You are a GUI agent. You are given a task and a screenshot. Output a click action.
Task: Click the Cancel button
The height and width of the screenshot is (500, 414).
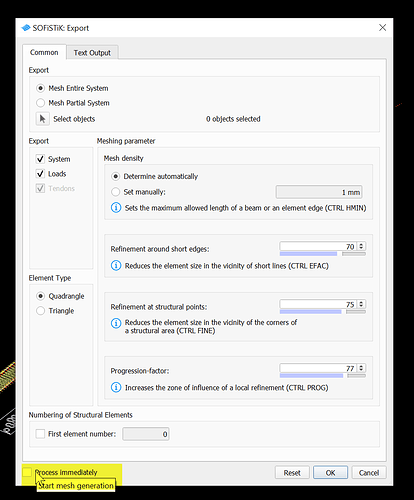(369, 473)
